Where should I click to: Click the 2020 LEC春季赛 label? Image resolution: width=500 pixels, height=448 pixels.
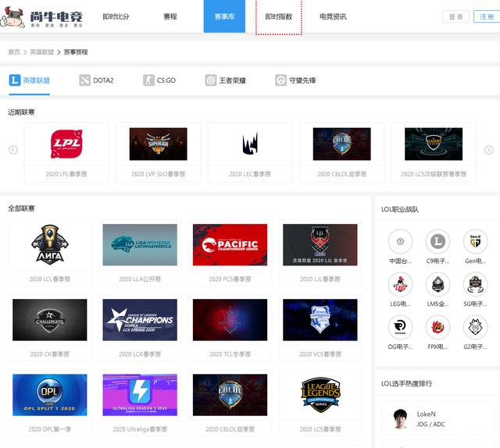coord(250,174)
